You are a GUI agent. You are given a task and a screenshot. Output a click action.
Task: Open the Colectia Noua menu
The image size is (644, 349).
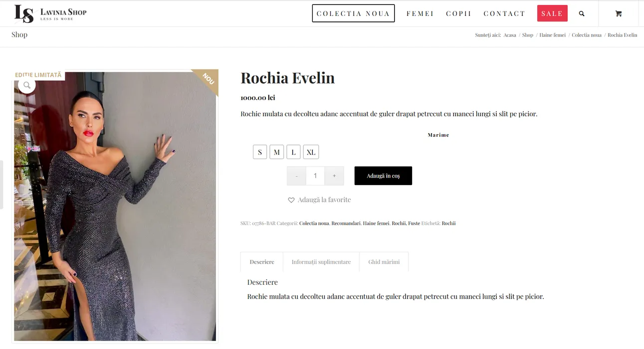(x=353, y=13)
